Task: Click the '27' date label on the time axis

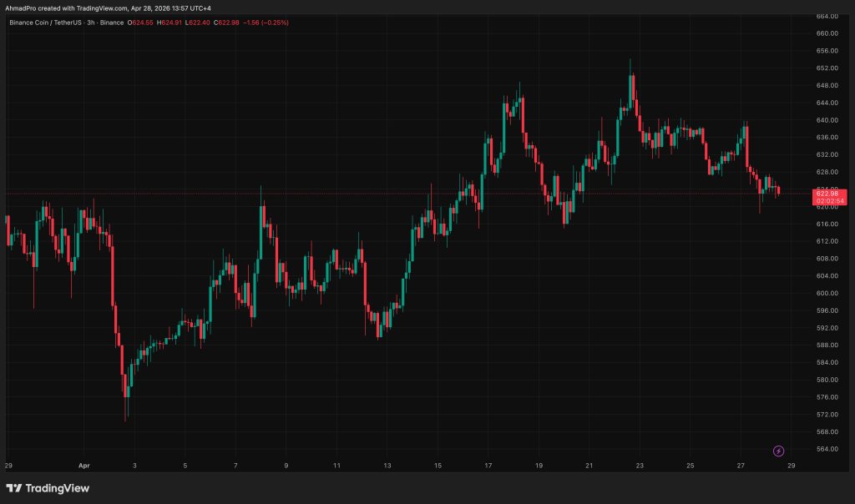Action: pyautogui.click(x=741, y=465)
